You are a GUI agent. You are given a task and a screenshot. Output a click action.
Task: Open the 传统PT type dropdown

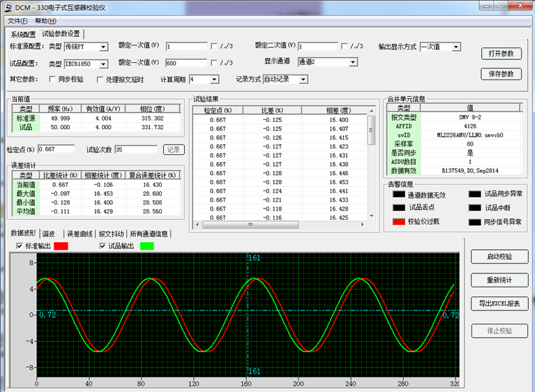tap(103, 47)
